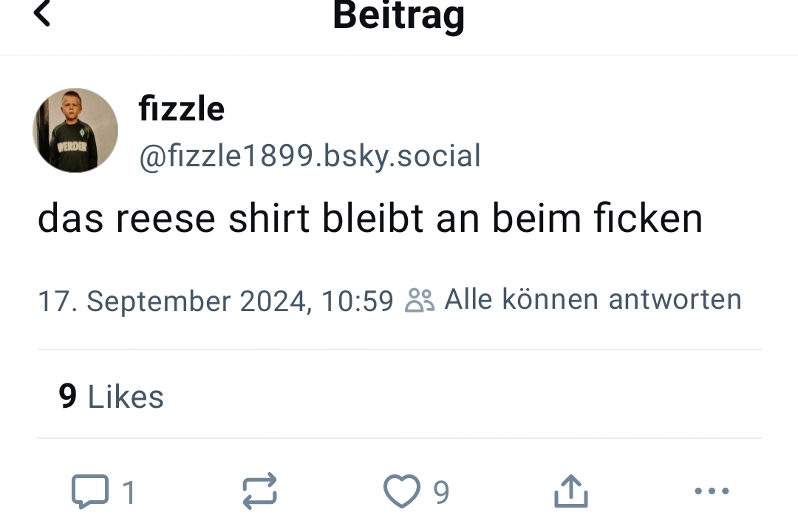Image resolution: width=798 pixels, height=532 pixels.
Task: Click the reply count 1
Action: (129, 492)
